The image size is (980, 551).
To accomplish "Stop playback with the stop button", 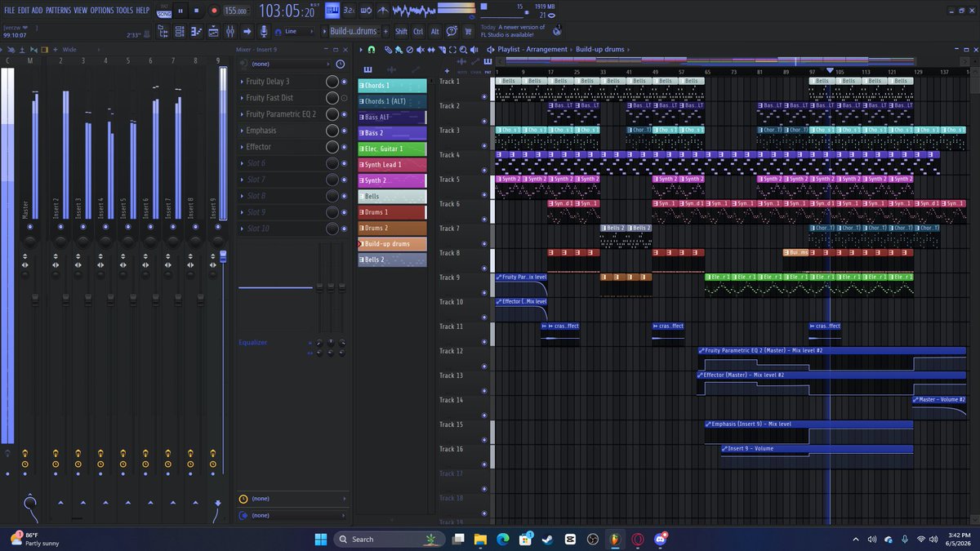I will [197, 11].
